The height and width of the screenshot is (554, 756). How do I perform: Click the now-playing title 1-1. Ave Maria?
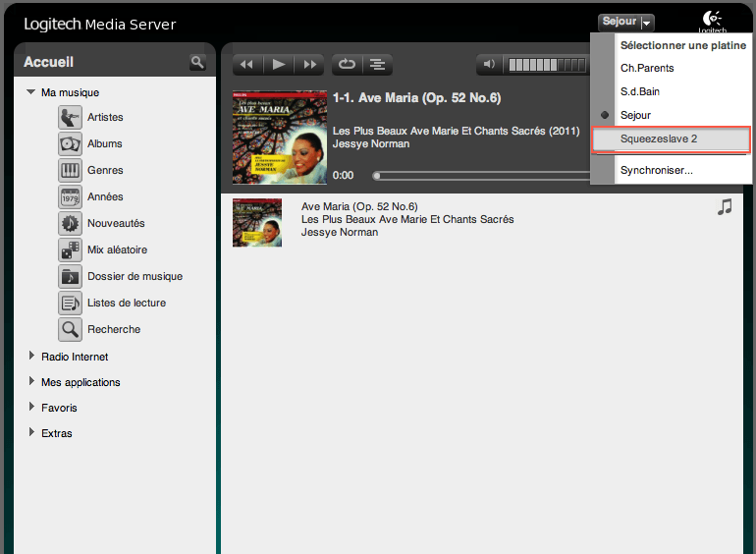pos(416,98)
